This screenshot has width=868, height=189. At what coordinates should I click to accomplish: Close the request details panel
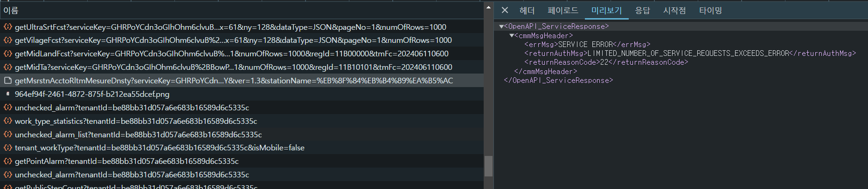[x=505, y=10]
